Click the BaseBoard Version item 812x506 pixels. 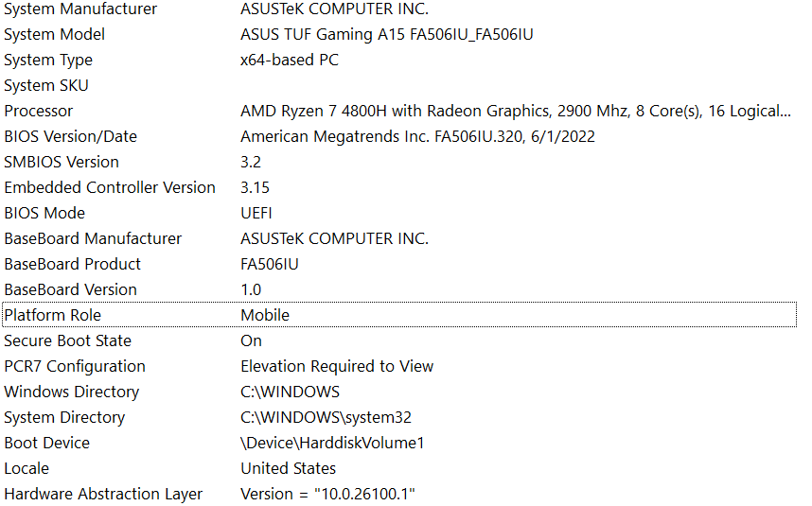tap(71, 290)
